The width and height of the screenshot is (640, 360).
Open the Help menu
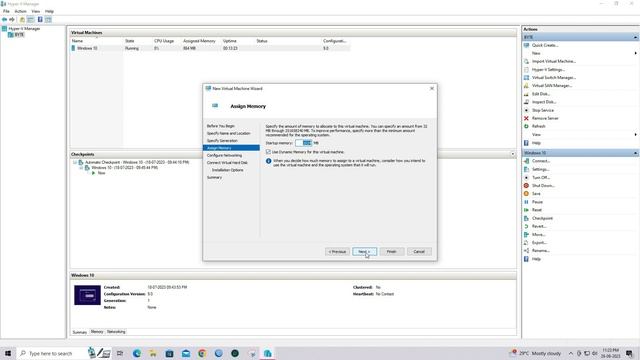49,11
